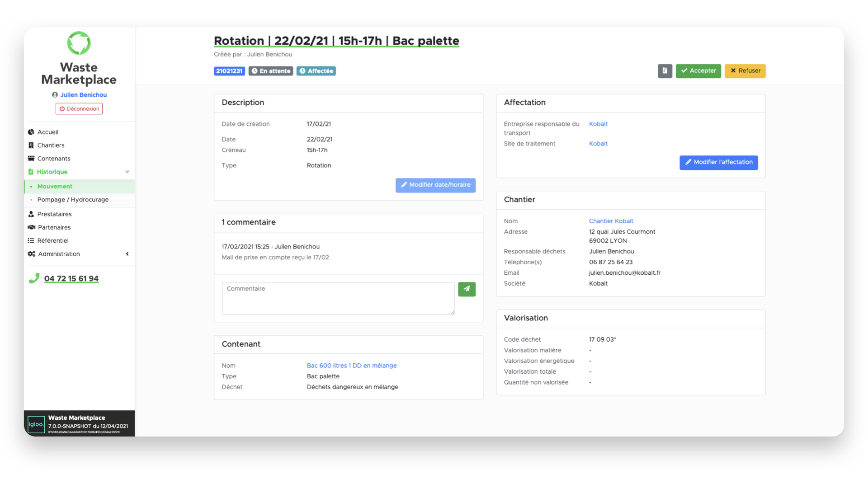Click the Déconnexion logout button
Screen dimensions: 868x488
(x=79, y=109)
